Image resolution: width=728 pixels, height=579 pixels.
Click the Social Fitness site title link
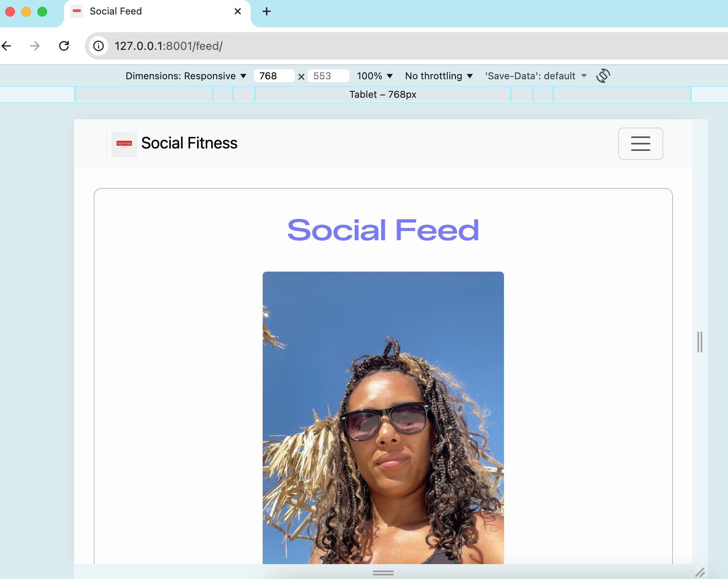[x=189, y=143]
